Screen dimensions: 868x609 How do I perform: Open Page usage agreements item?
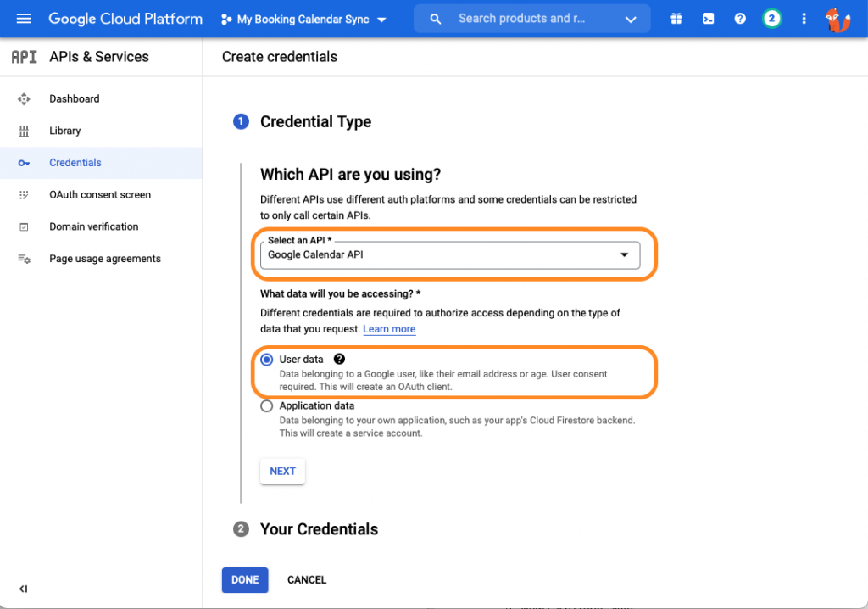(x=105, y=259)
